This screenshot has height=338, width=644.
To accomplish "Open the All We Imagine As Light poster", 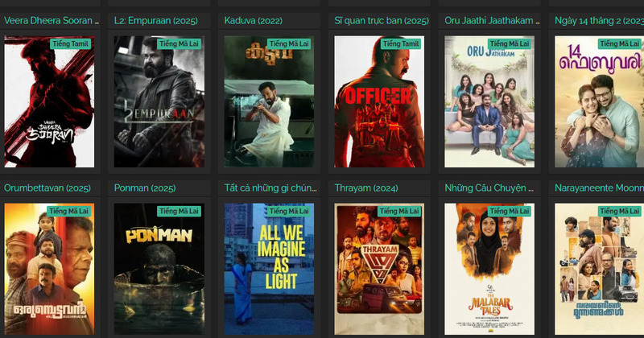I will tap(270, 269).
